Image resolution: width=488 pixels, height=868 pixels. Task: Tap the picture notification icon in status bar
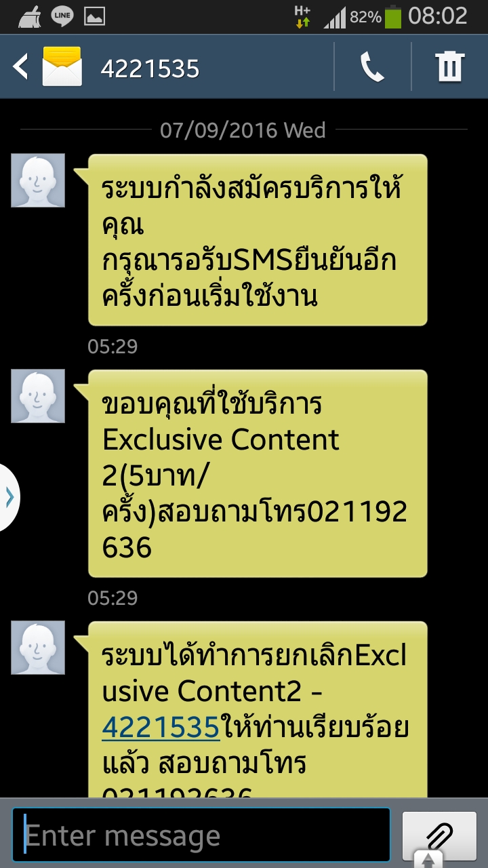tap(94, 16)
